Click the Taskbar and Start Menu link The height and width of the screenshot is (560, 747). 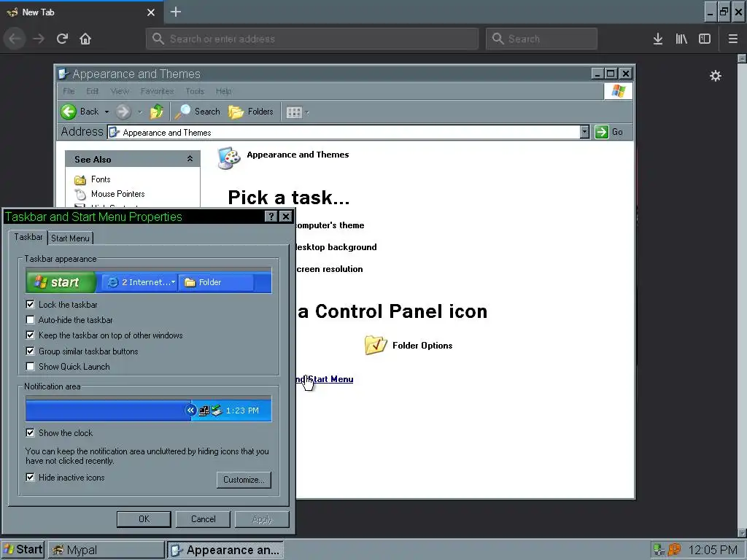325,379
